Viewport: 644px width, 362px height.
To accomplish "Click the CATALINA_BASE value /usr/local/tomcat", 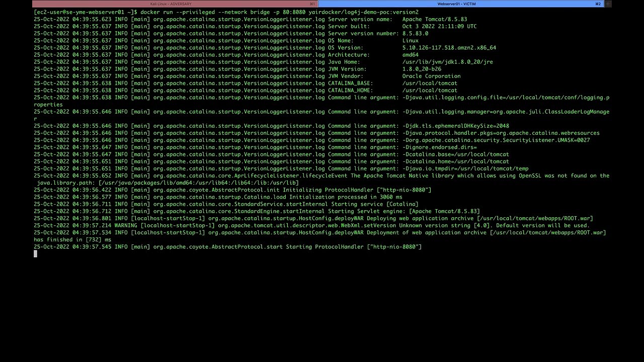I will [x=430, y=83].
